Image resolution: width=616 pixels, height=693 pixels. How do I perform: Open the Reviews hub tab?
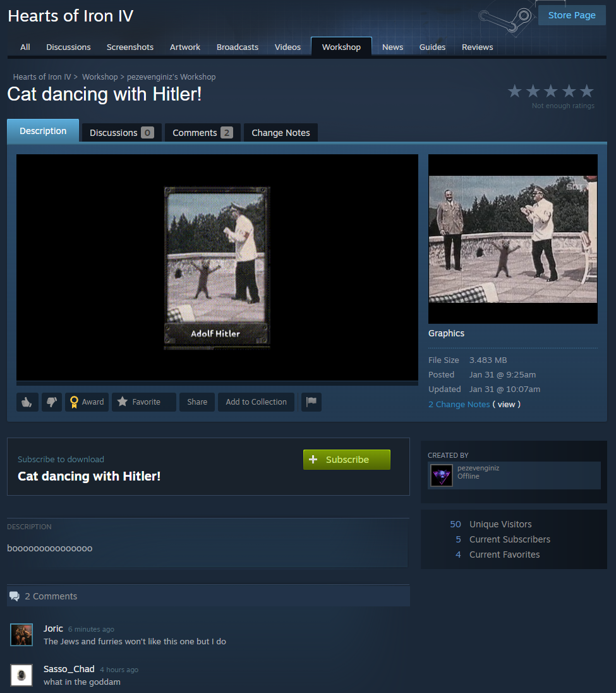(478, 47)
